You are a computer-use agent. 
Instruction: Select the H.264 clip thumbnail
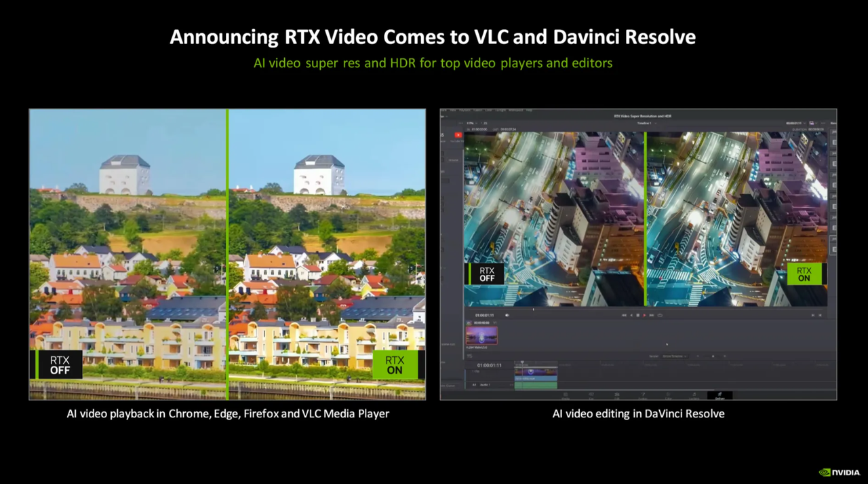click(481, 335)
